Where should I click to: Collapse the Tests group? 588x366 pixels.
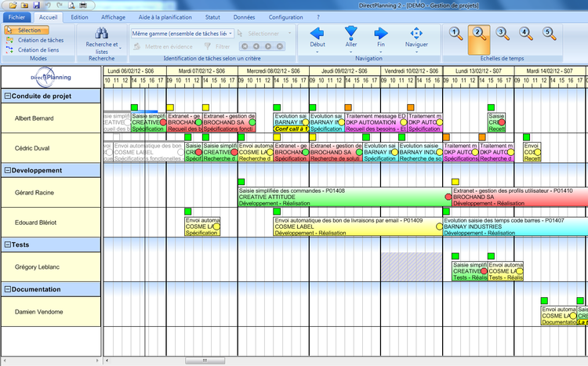pyautogui.click(x=7, y=245)
